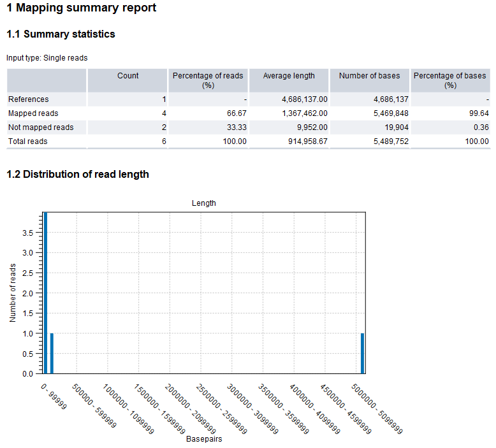The height and width of the screenshot is (448, 496).
Task: Select the "Not mapped reads" row label
Action: pyautogui.click(x=40, y=127)
